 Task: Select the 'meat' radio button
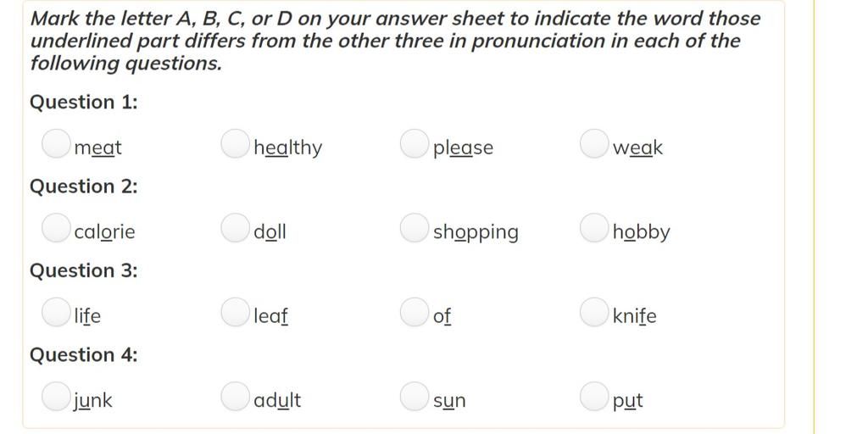click(x=56, y=144)
